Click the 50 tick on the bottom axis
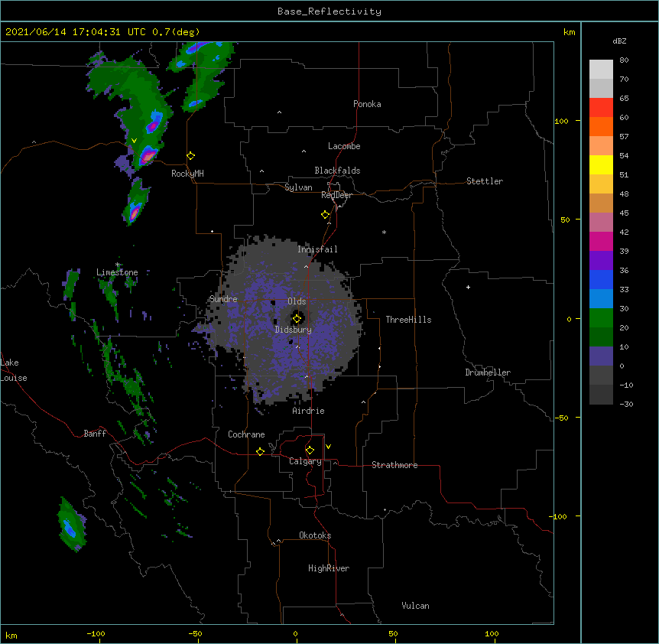This screenshot has height=644, width=659. 393,633
